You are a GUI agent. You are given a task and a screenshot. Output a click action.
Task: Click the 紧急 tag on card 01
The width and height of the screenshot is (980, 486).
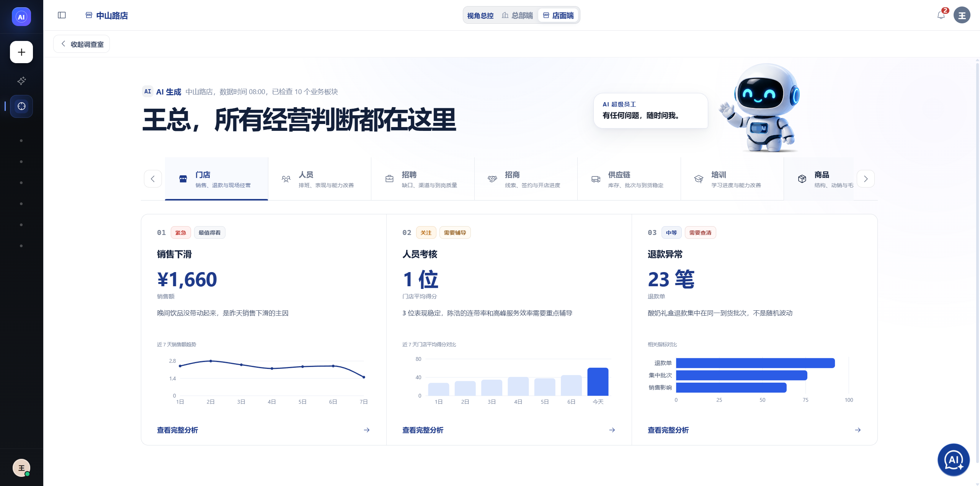coord(181,233)
